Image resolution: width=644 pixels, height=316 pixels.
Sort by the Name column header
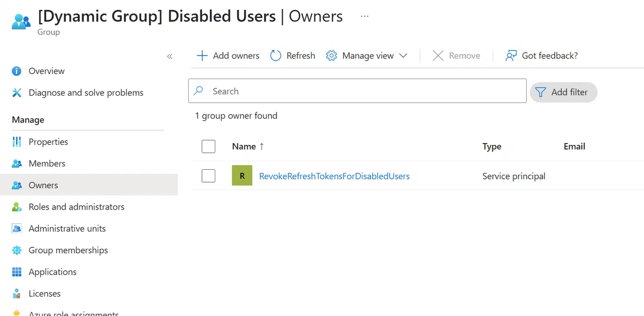(x=244, y=146)
